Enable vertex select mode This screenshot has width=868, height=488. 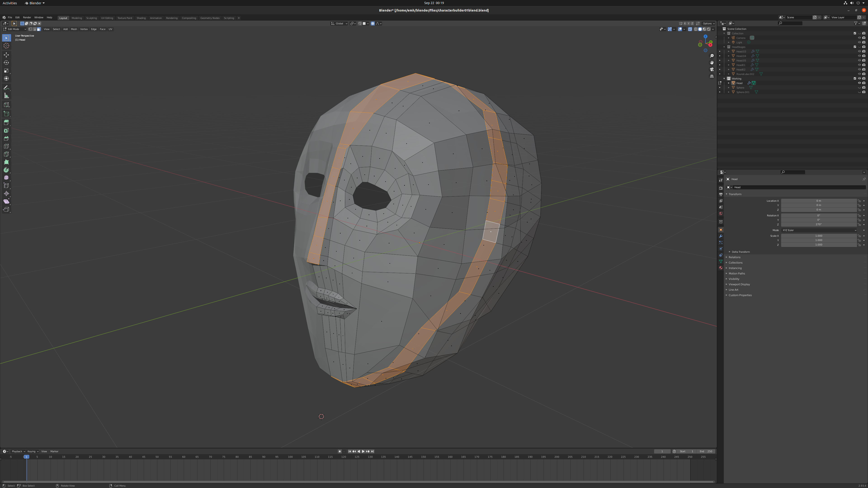(30, 29)
